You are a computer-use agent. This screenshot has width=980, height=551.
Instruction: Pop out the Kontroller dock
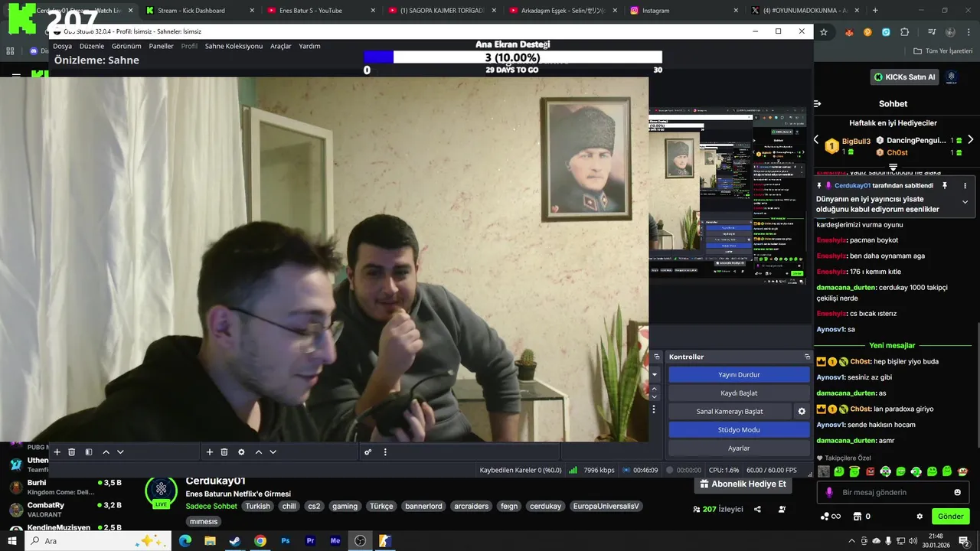pos(807,357)
